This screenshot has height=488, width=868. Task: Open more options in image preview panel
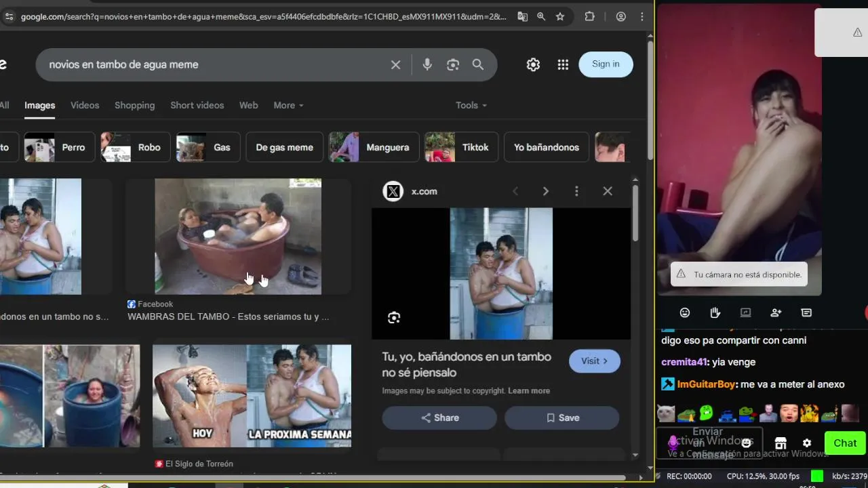[x=576, y=191]
